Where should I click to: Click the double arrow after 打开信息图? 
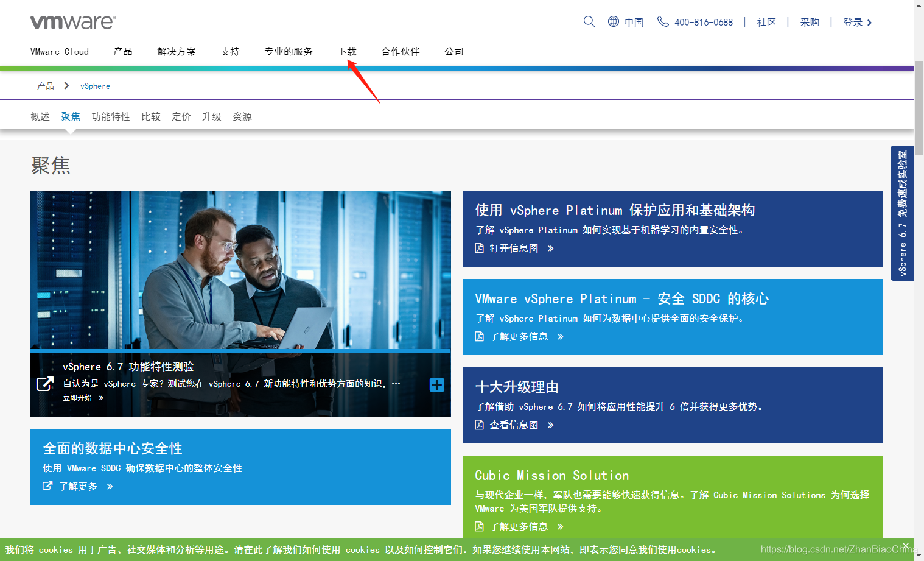pyautogui.click(x=550, y=249)
